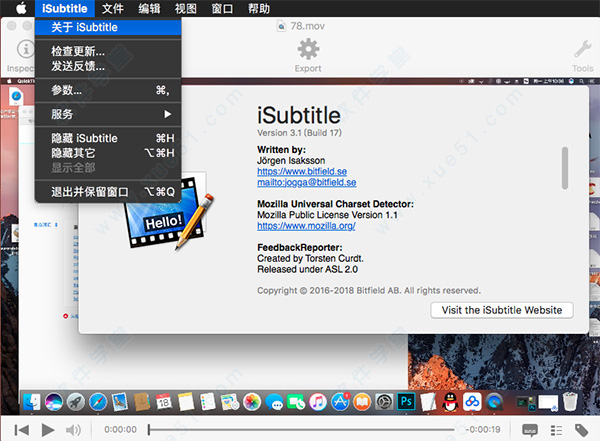Open the subtitle bubble icon in the playback bar

point(530,430)
